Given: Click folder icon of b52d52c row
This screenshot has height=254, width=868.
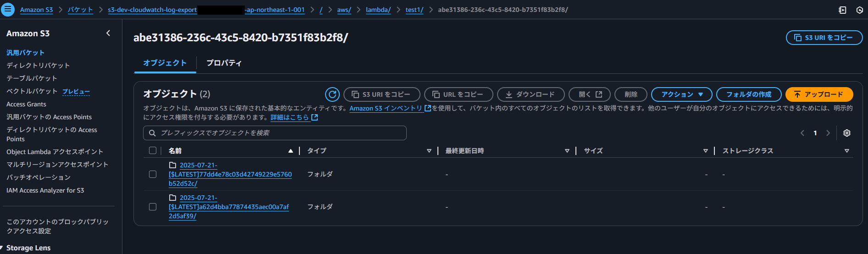Looking at the screenshot, I should 172,165.
